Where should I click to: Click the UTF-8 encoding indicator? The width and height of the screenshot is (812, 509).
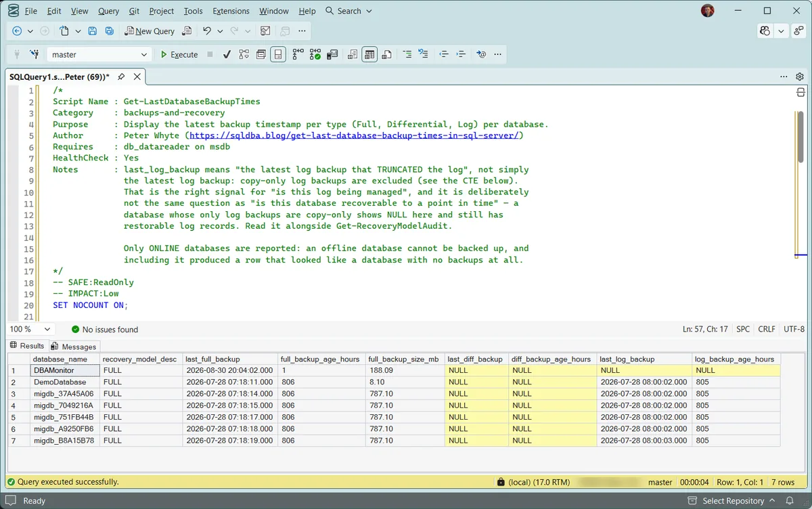pos(794,329)
